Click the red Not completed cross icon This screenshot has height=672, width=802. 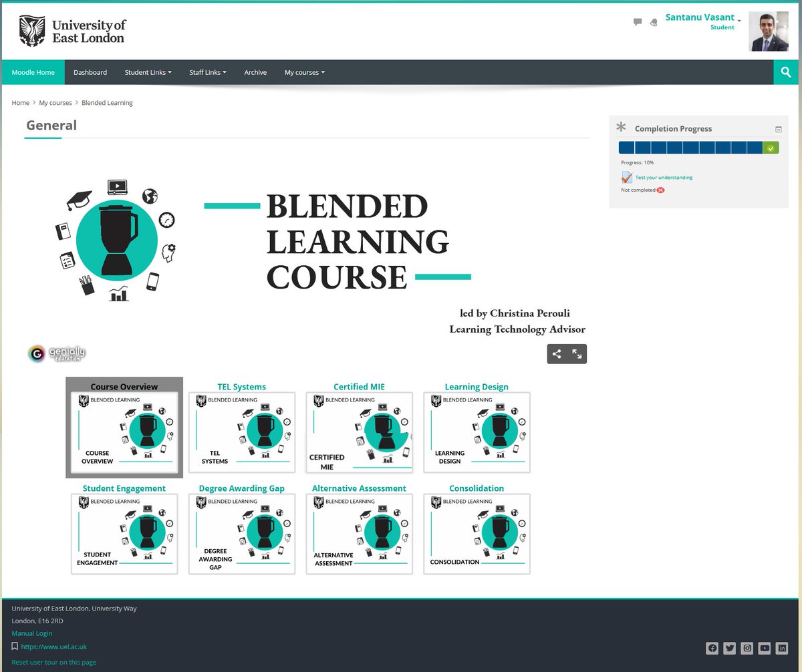pyautogui.click(x=660, y=190)
